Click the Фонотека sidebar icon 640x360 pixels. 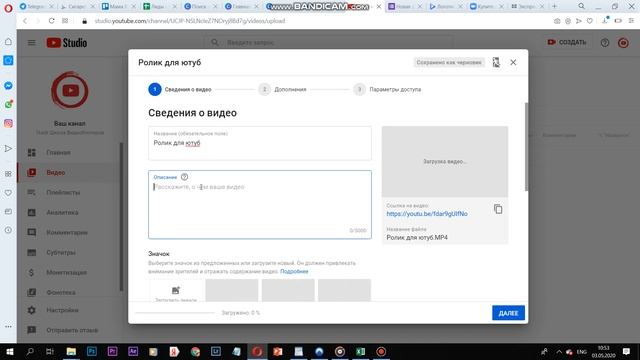31,292
